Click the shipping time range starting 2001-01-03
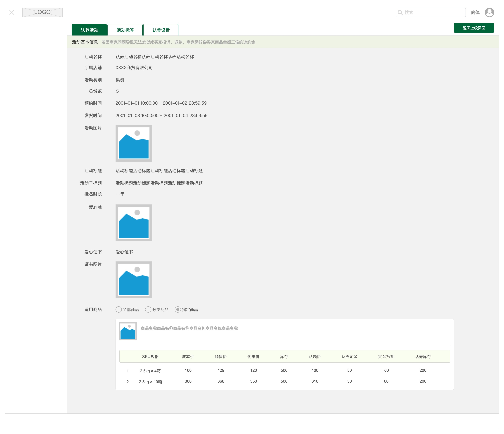 tap(161, 116)
